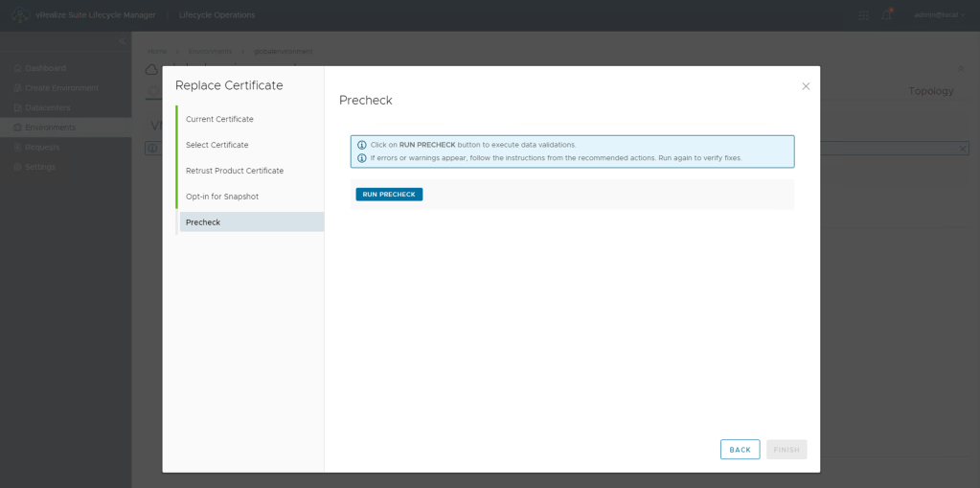Image resolution: width=980 pixels, height=488 pixels.
Task: Click the Datacenters sidebar icon
Action: (17, 107)
